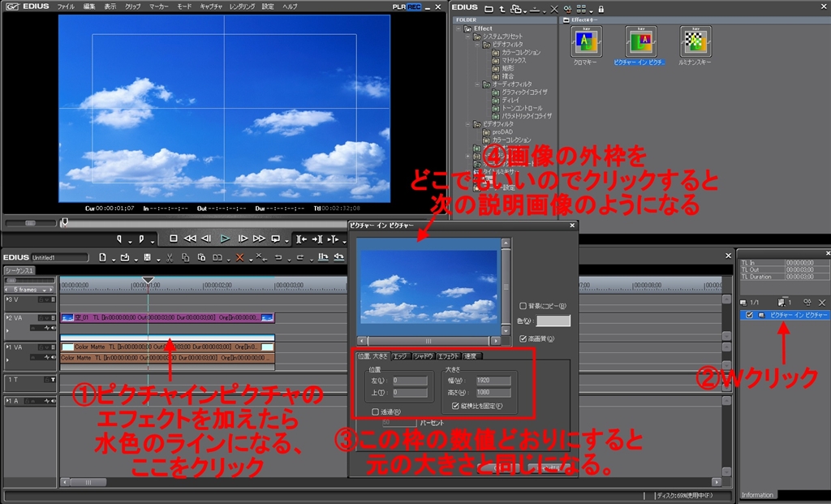Select the ピクチャー イン ピクチャー effect thumbnail

coord(640,43)
